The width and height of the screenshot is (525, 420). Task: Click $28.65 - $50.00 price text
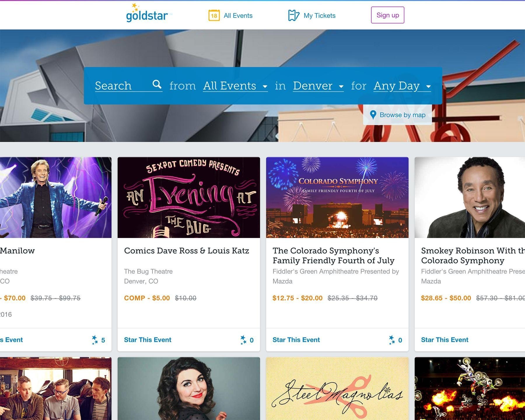446,298
